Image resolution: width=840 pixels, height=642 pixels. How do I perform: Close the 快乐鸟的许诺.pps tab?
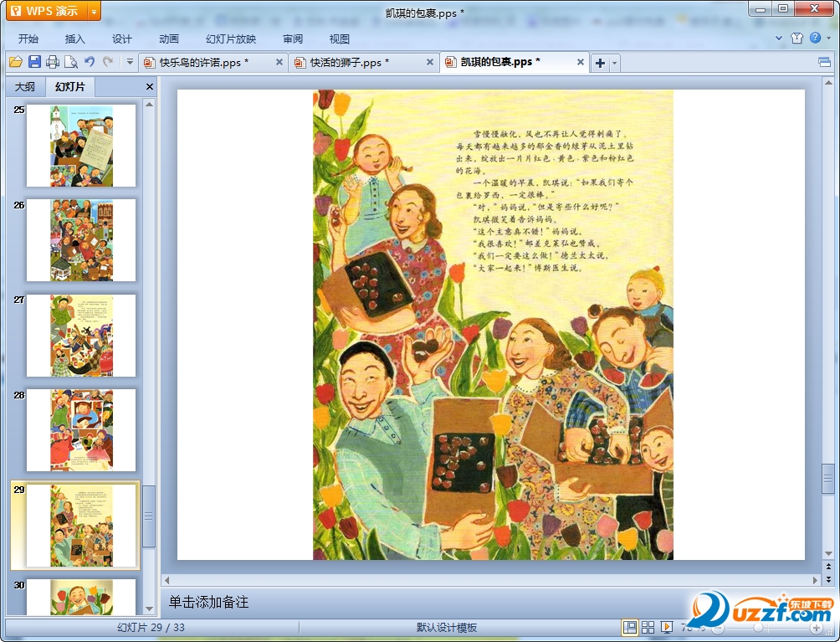[279, 62]
